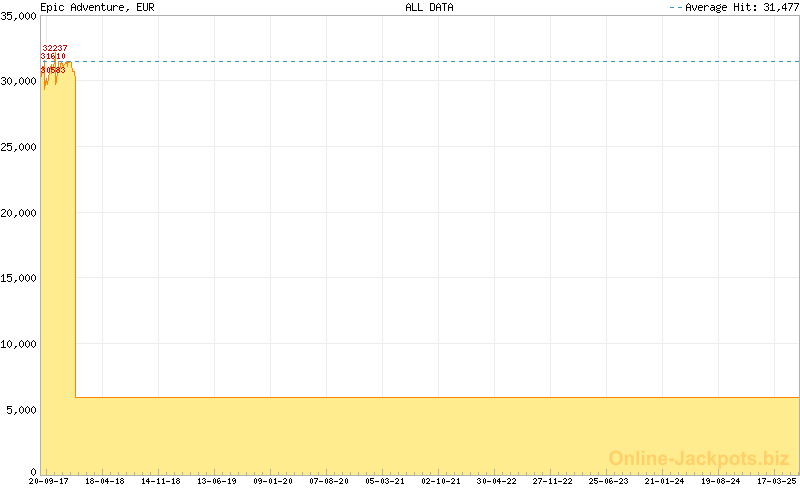Click the 5,000 y-axis value label
This screenshot has width=800, height=490.
tap(22, 410)
